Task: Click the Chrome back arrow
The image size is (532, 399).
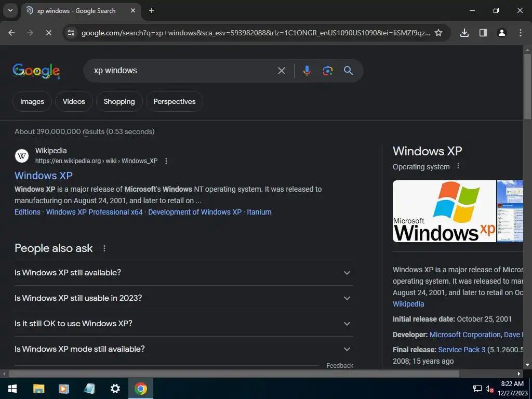Action: [11, 33]
